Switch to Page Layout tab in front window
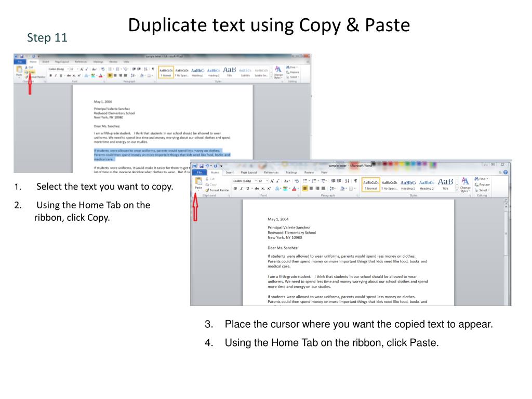The image size is (532, 399). click(249, 172)
